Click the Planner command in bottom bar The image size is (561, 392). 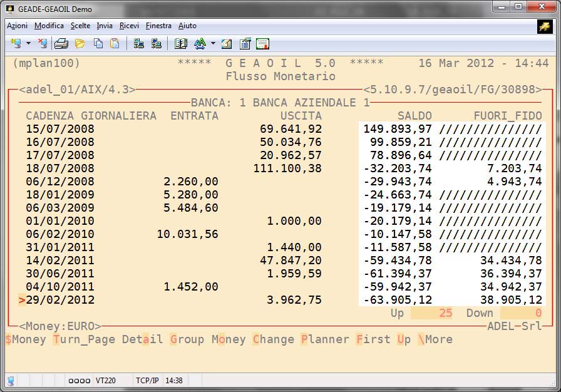pos(324,339)
